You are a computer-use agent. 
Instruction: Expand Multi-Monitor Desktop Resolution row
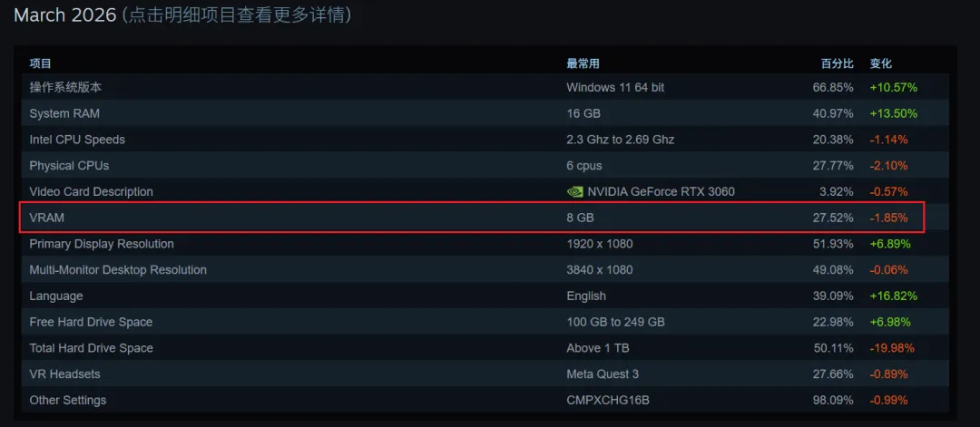pyautogui.click(x=485, y=270)
